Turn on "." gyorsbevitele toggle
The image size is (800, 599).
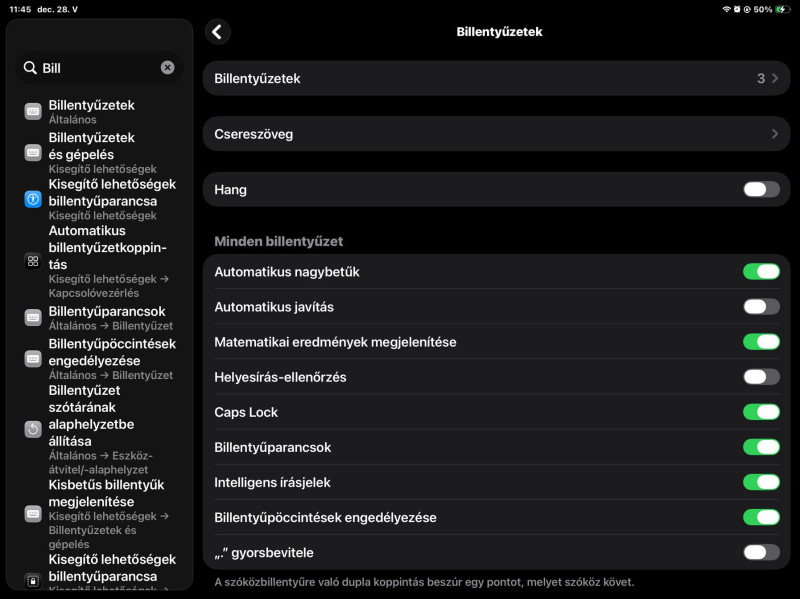click(x=761, y=552)
